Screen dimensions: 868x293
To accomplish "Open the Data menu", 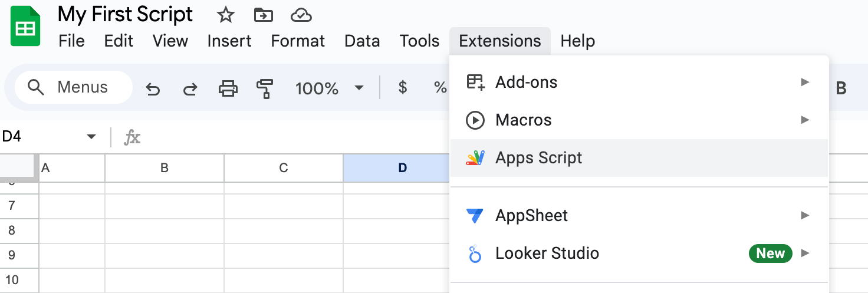I will (362, 41).
